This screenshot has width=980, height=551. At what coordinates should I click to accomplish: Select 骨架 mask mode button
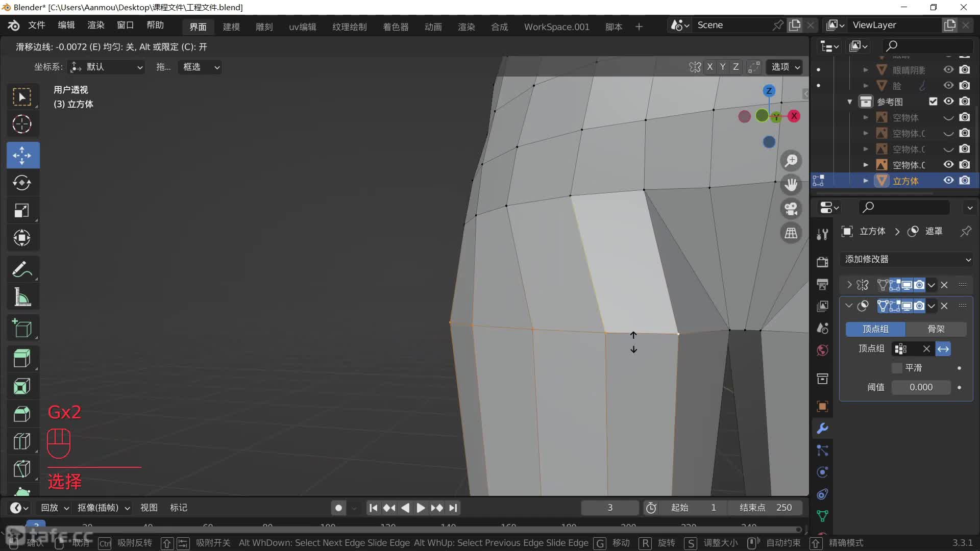(936, 329)
